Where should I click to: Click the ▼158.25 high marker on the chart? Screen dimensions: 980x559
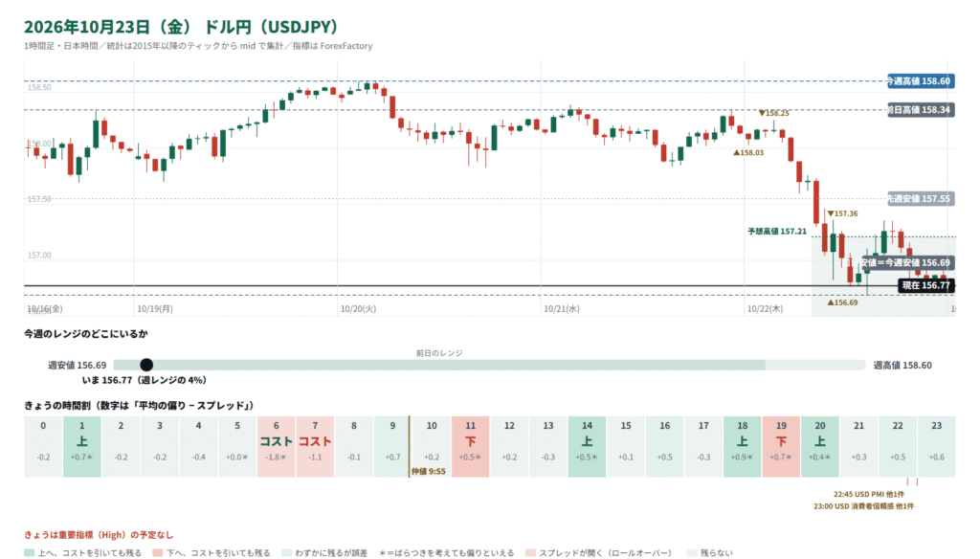click(773, 113)
